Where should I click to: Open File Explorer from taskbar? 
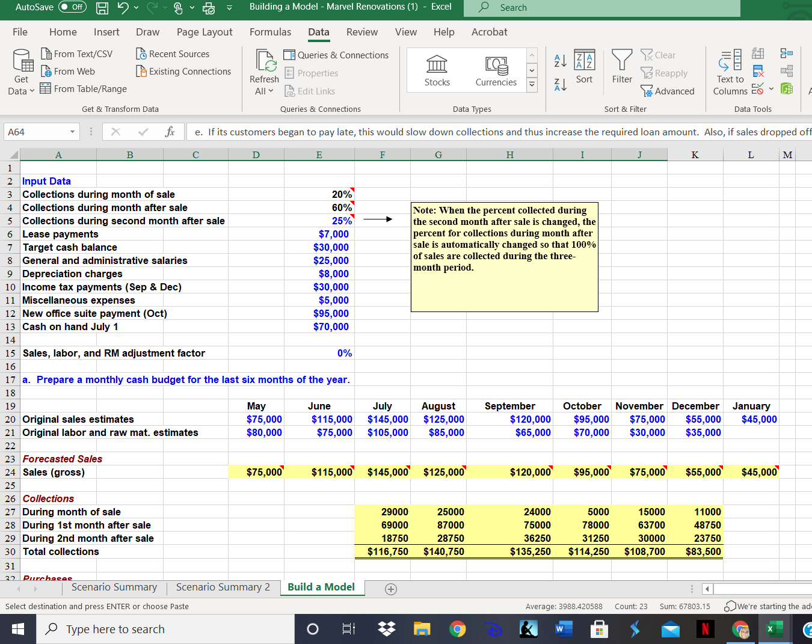(x=422, y=629)
